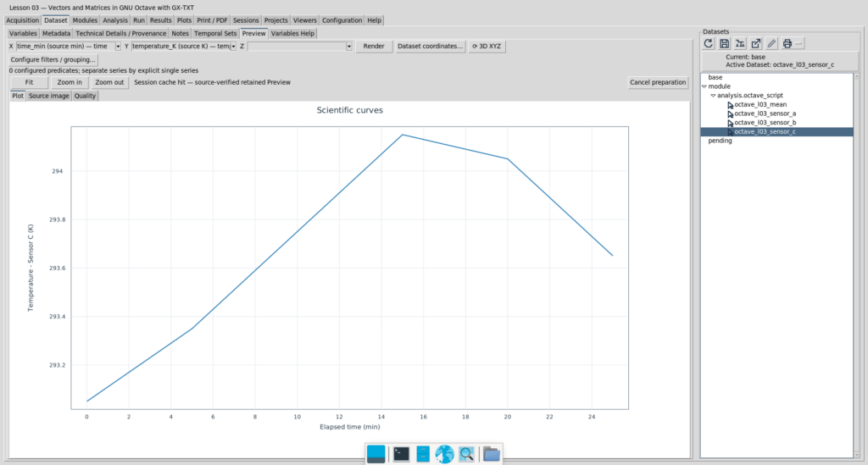868x465 pixels.
Task: Click the octave_l03_sensor_a dataset icon
Action: click(730, 113)
